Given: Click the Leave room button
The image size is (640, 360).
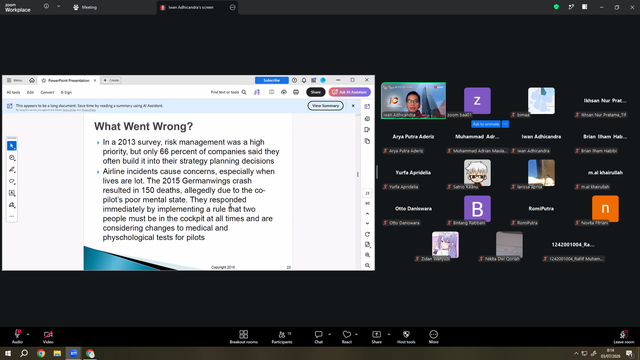Looking at the screenshot, I should (x=624, y=336).
